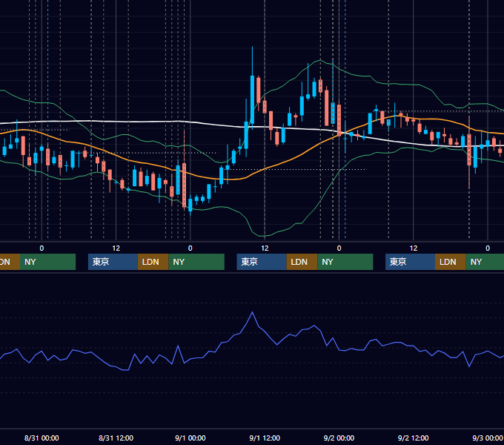The height and width of the screenshot is (445, 504).
Task: Select the LDN session block on 8/31
Action: tap(153, 262)
